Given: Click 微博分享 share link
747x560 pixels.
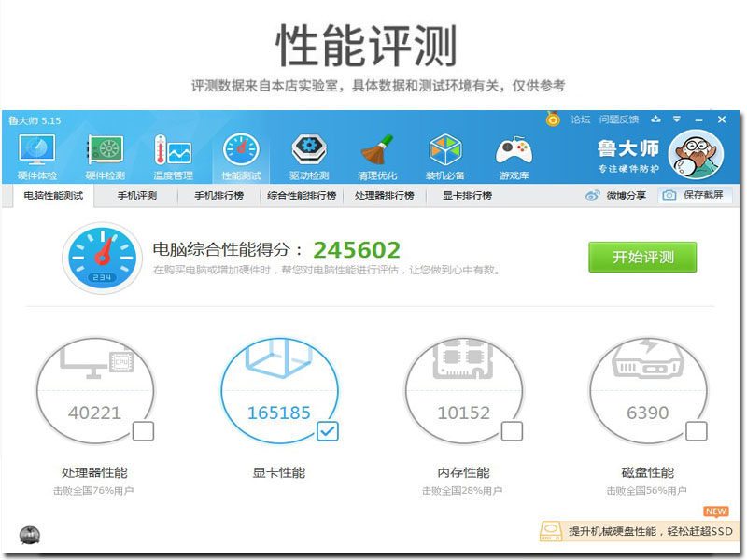Looking at the screenshot, I should (626, 195).
